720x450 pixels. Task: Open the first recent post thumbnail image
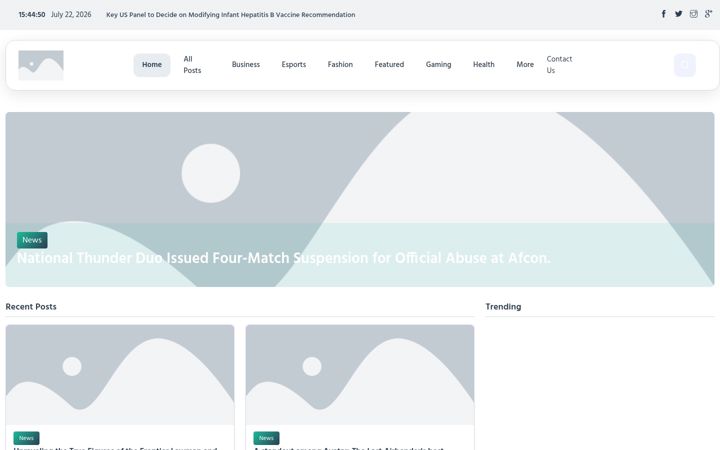click(x=120, y=375)
